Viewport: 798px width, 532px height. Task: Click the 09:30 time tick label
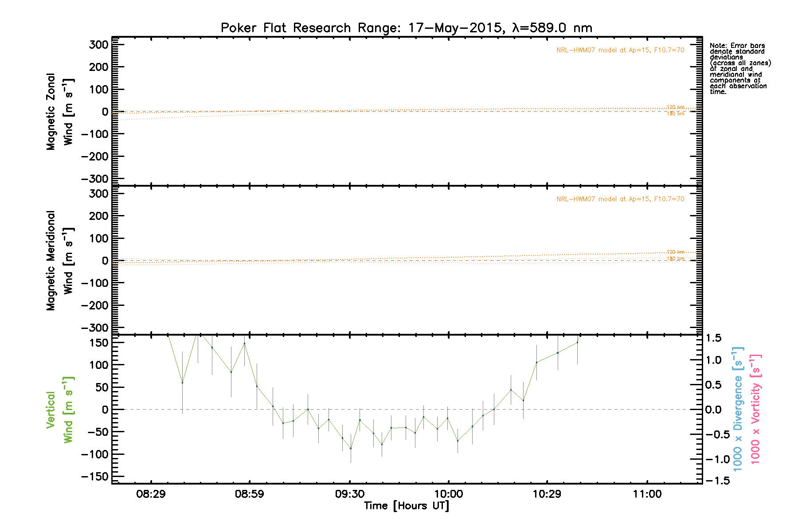tap(350, 494)
